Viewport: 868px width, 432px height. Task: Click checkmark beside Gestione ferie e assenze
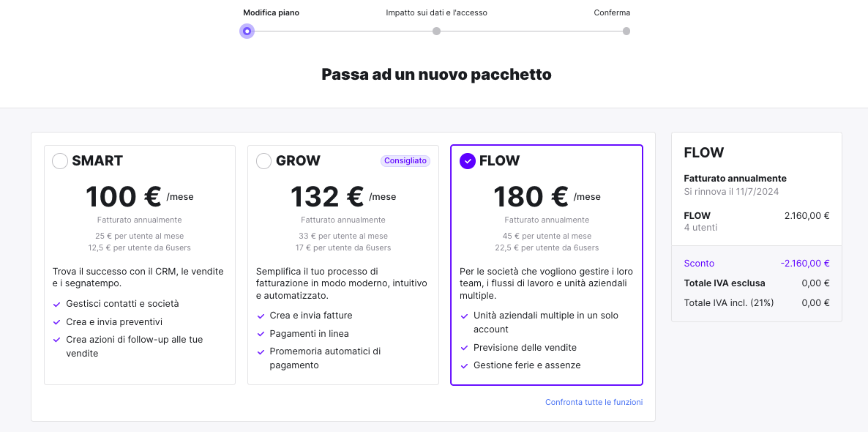465,365
